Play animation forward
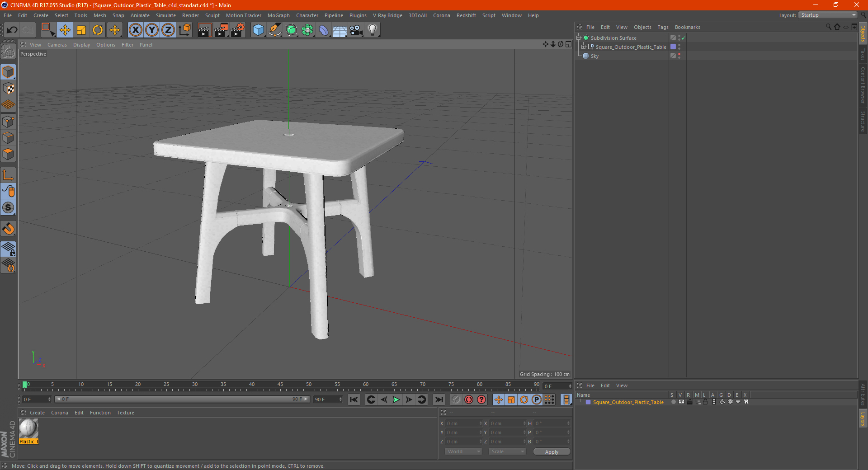 point(396,399)
